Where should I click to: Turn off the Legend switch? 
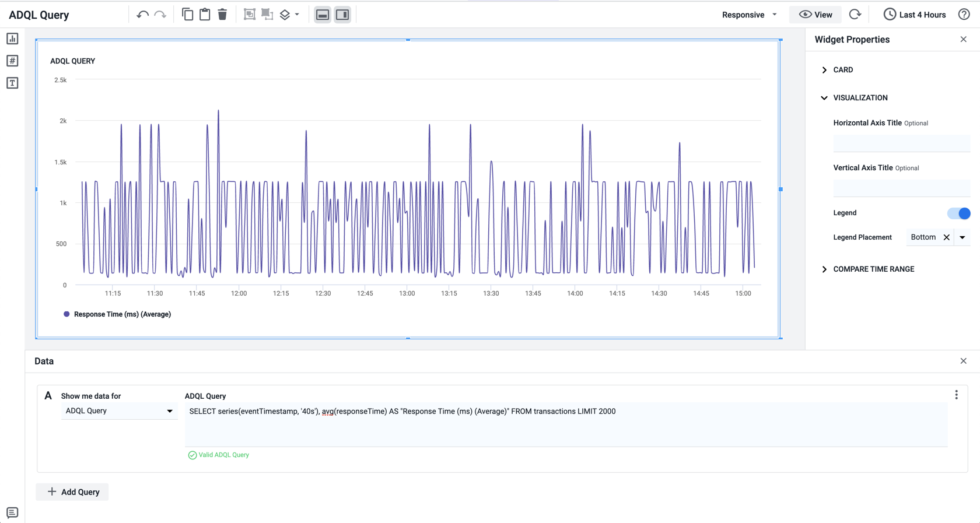coord(958,213)
